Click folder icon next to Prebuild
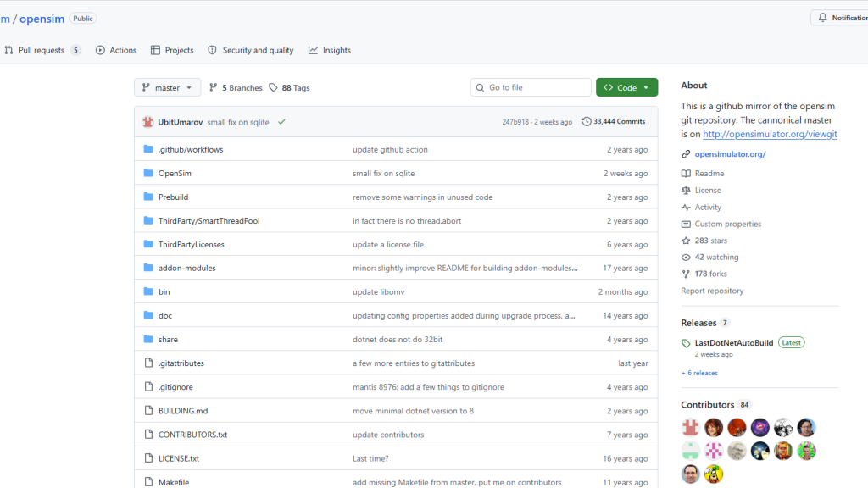 pos(148,197)
